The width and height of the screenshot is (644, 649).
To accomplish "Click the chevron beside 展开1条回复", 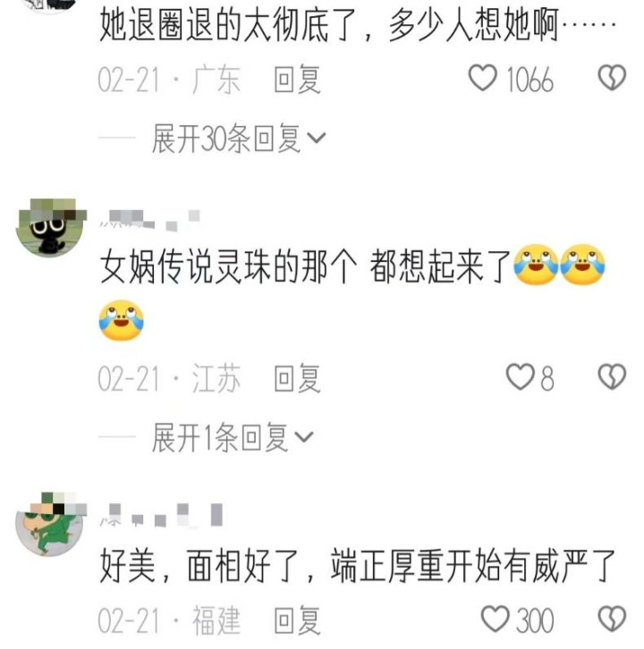I will pyautogui.click(x=304, y=436).
